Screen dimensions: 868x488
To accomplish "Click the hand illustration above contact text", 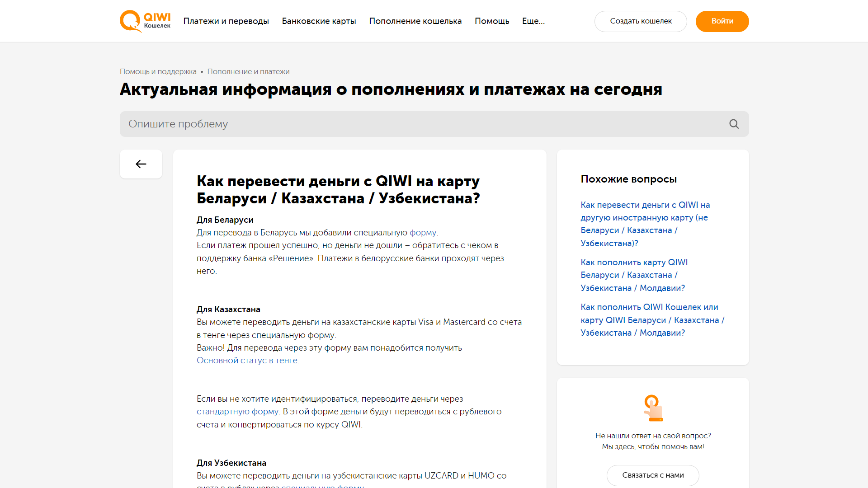I will coord(652,407).
